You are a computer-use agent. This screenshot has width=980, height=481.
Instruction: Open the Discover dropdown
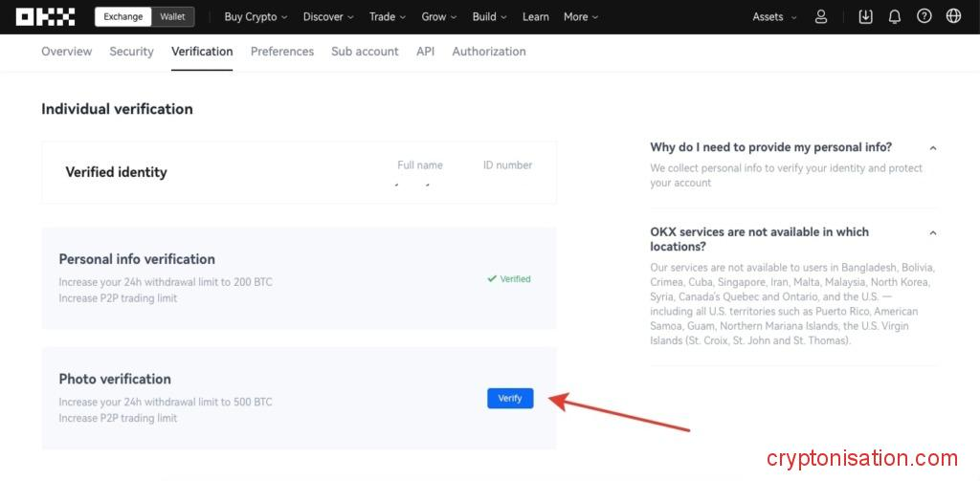328,16
